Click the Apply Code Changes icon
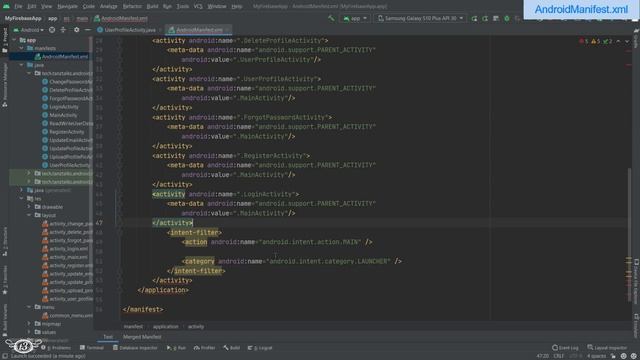This screenshot has height=360, width=640. [x=485, y=18]
